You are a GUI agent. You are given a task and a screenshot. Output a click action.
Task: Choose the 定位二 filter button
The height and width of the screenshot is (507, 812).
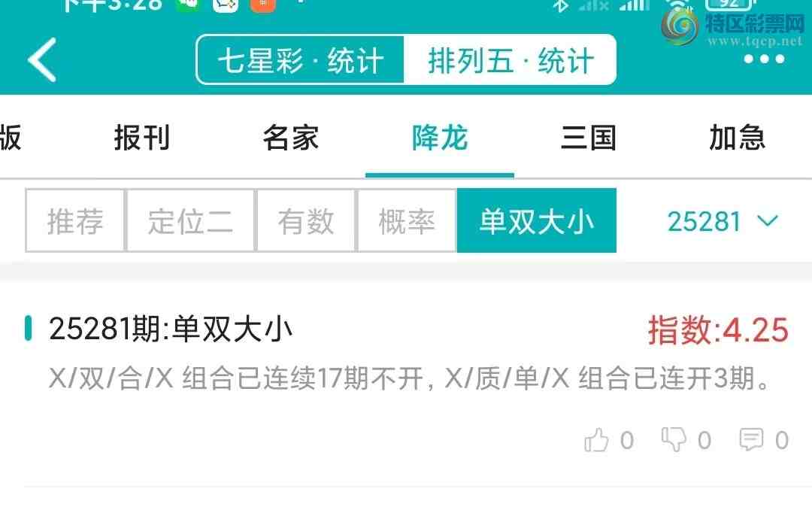pyautogui.click(x=190, y=220)
